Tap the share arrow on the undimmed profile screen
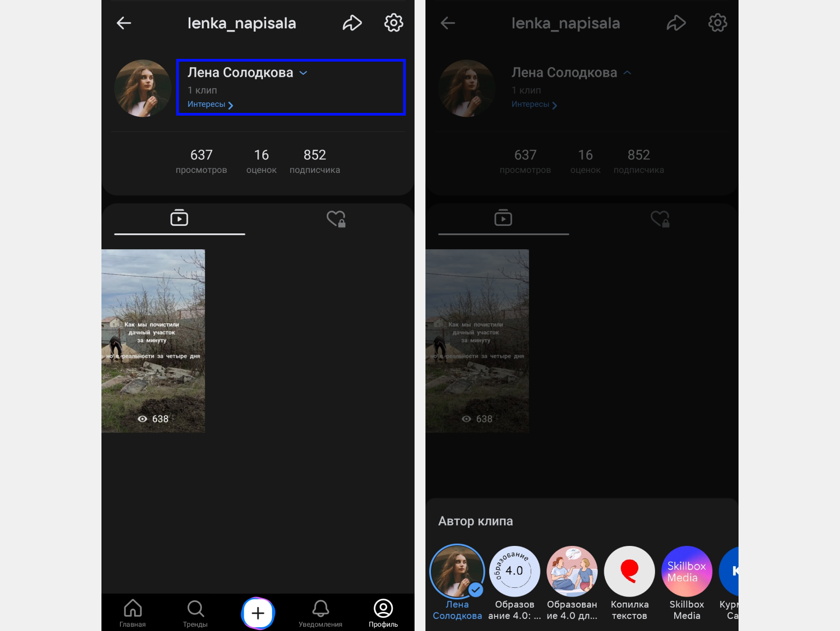The image size is (840, 631). coord(352,23)
